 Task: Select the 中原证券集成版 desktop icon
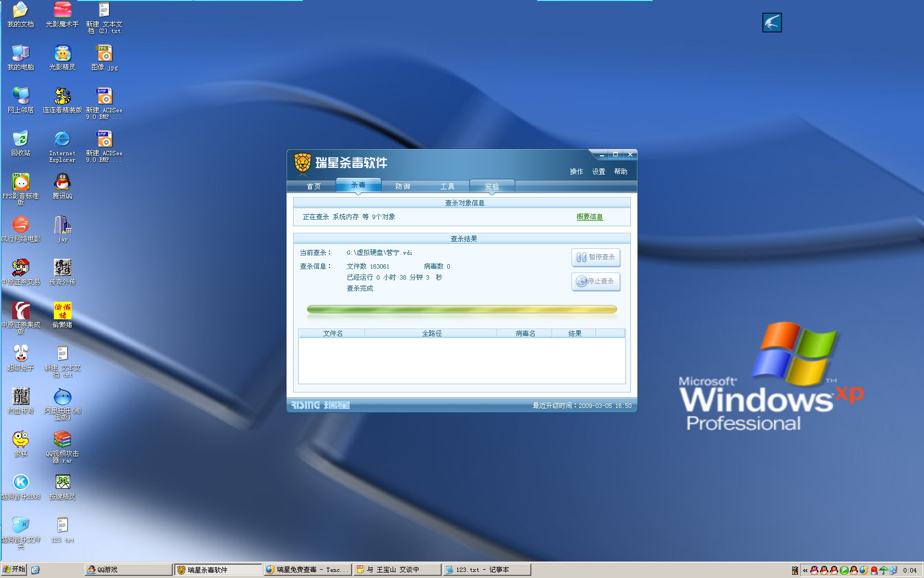20,318
